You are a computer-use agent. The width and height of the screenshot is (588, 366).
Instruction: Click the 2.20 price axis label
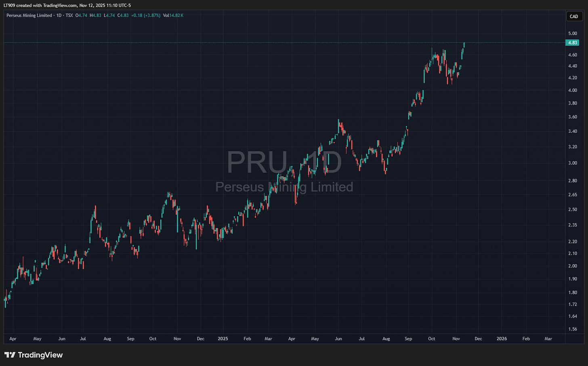[573, 242]
